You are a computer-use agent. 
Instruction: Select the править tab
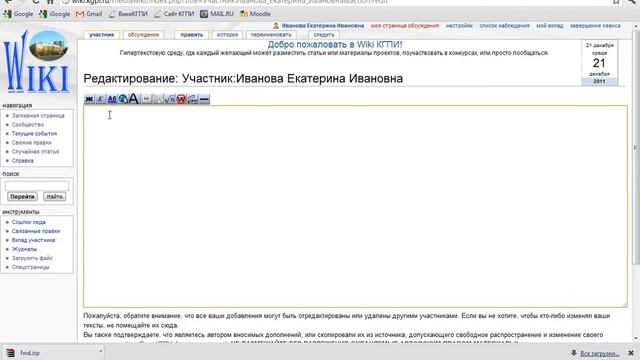click(x=191, y=35)
